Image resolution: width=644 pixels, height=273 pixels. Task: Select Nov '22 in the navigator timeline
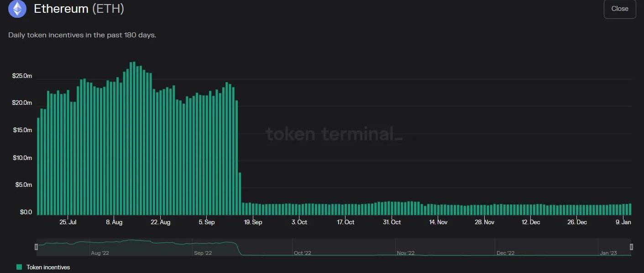(405, 253)
